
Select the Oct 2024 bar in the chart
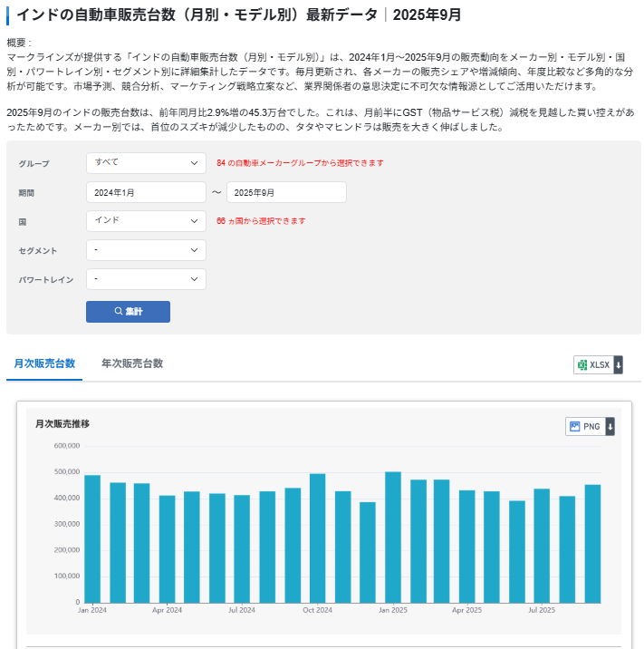[317, 538]
